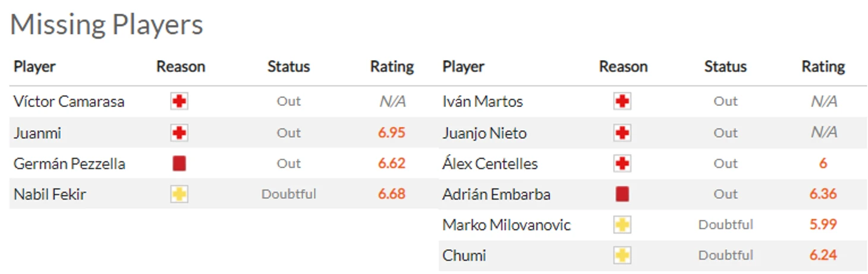Open Germán Pezzella's player link
The image size is (868, 274).
click(69, 163)
